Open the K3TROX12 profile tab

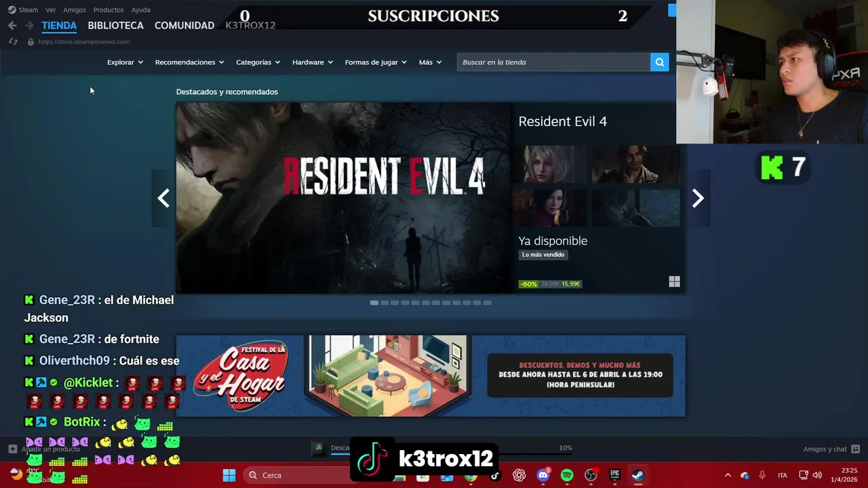[250, 26]
